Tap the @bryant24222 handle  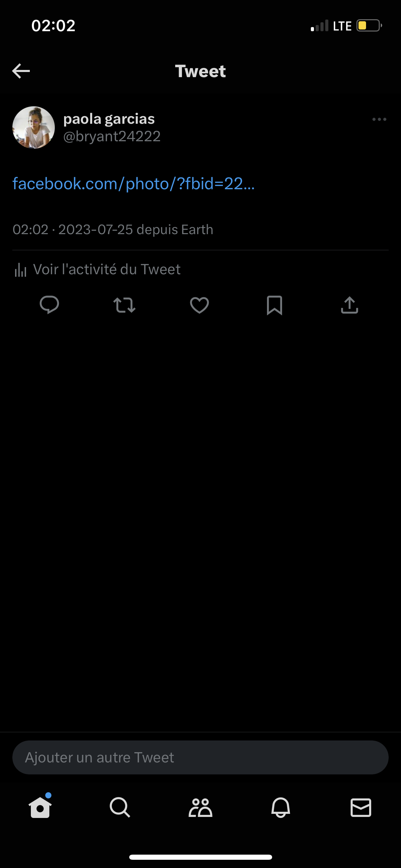point(112,136)
